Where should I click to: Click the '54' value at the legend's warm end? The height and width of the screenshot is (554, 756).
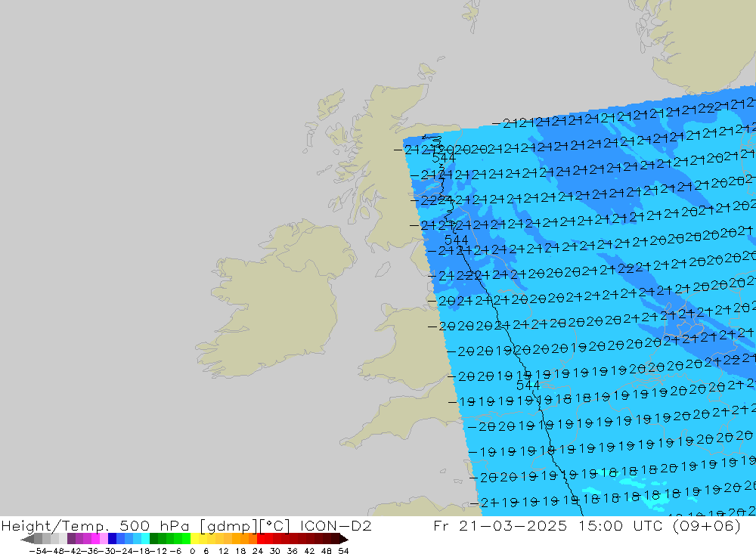tap(343, 551)
